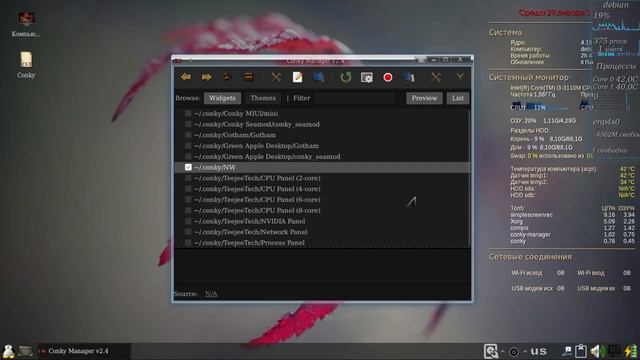The width and height of the screenshot is (640, 360).
Task: Switch to the Widgets browse tab
Action: click(x=222, y=98)
